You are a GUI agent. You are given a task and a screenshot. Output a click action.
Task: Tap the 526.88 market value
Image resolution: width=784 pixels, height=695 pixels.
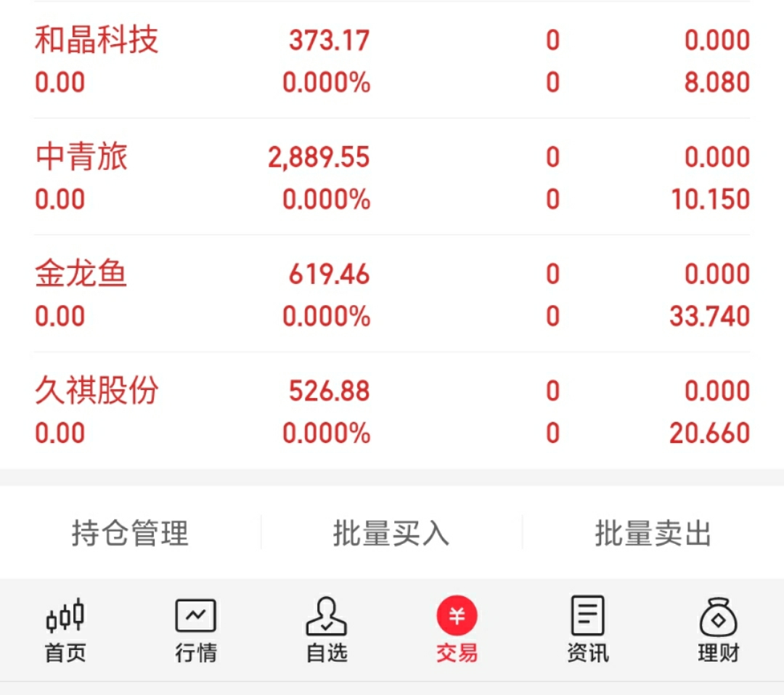pyautogui.click(x=329, y=391)
